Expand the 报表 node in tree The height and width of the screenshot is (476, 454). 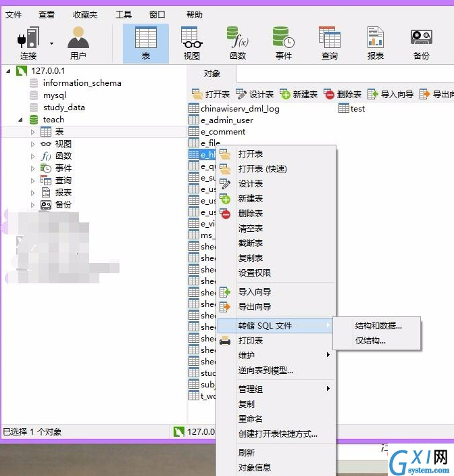(32, 193)
